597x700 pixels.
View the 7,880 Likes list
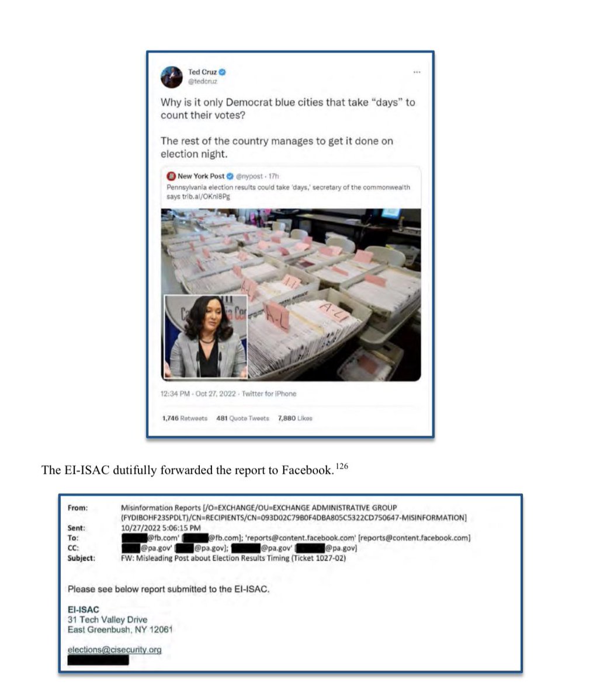295,418
